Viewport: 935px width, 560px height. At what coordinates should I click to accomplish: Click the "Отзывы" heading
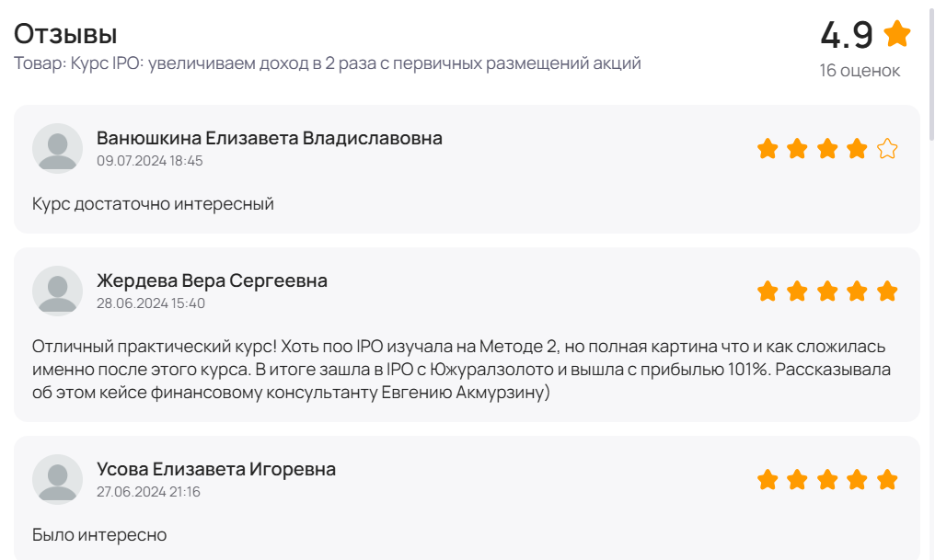65,34
